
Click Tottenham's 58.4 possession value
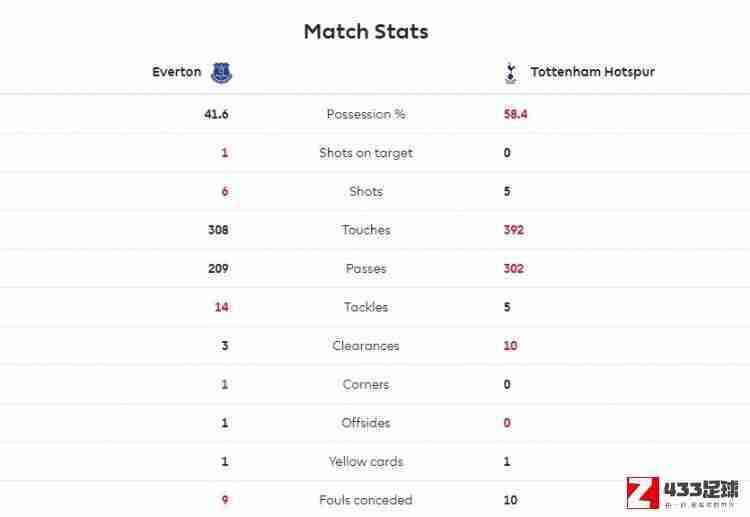point(515,114)
